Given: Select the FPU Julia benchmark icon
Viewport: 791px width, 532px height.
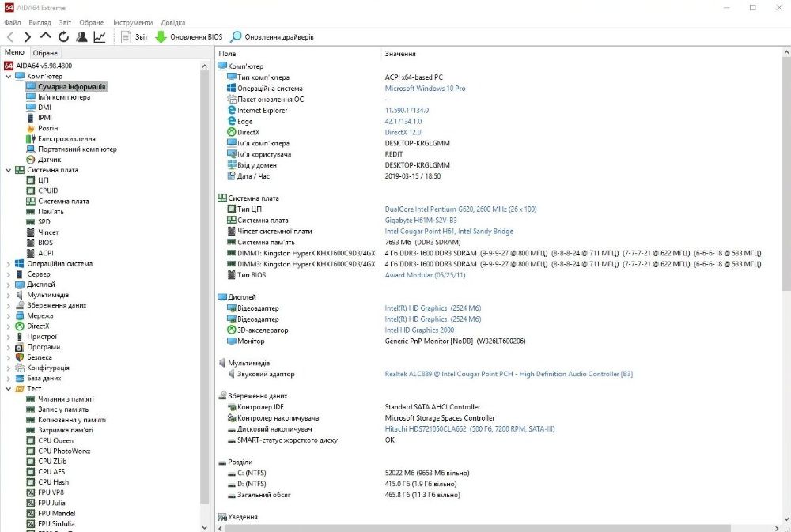Looking at the screenshot, I should coord(31,504).
